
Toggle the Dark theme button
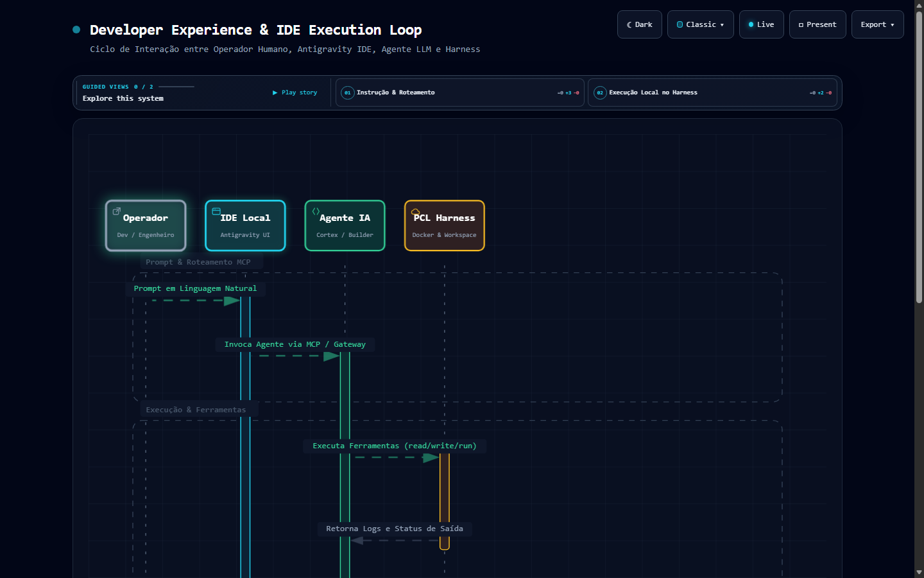coord(639,24)
